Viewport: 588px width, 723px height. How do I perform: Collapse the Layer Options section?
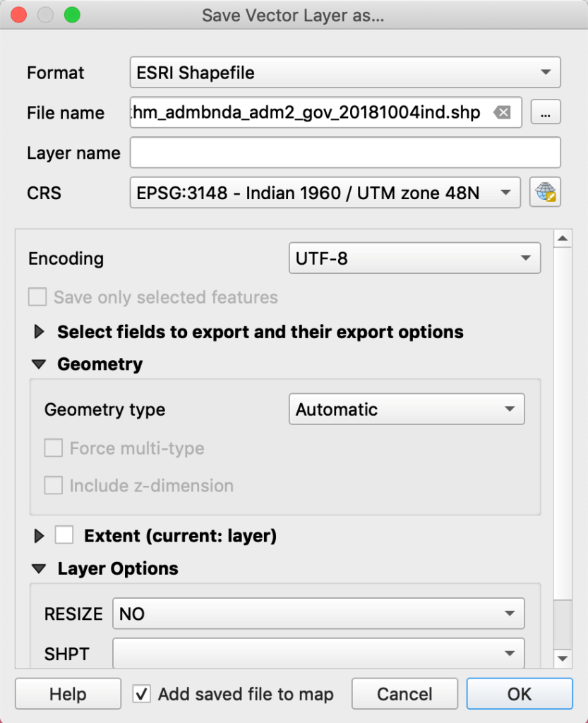[39, 568]
